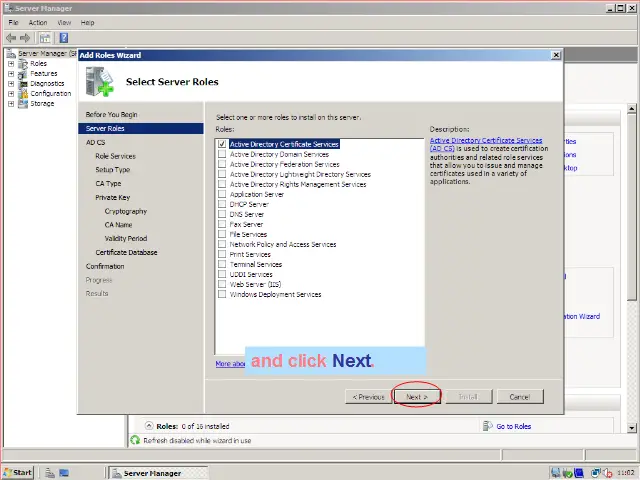Open the Active Directory Certificate Services description link
The image size is (640, 480).
coord(486,144)
